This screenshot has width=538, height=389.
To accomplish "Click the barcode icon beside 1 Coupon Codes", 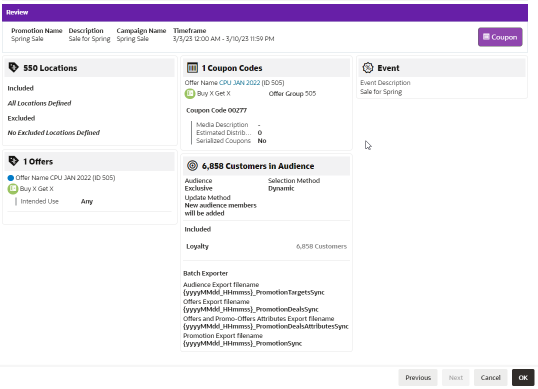I will [x=192, y=68].
